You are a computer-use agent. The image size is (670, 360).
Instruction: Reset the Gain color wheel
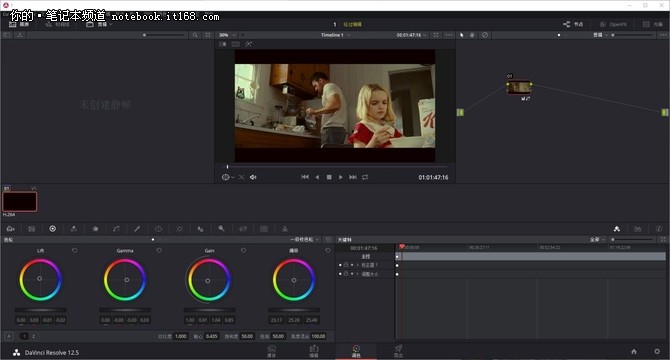(244, 251)
